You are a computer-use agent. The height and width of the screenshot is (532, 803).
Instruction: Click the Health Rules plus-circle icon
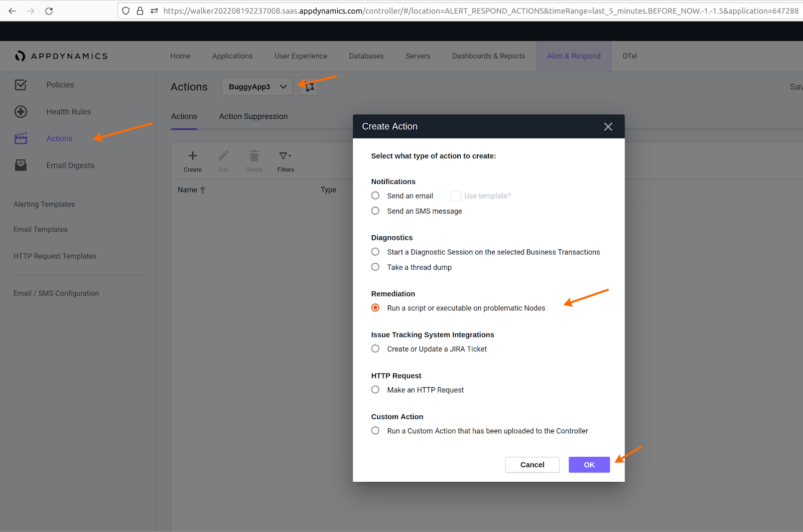pos(21,112)
